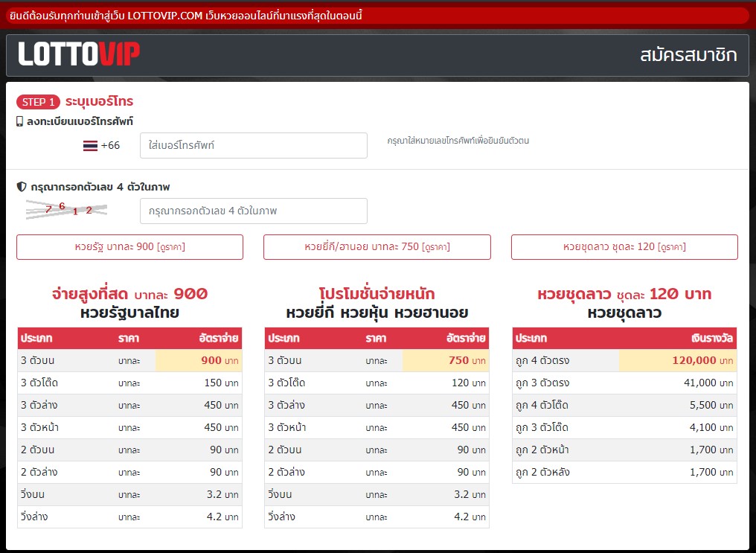
Task: Click the หวยรัฐ บาทละ 900 price button
Action: pos(128,247)
